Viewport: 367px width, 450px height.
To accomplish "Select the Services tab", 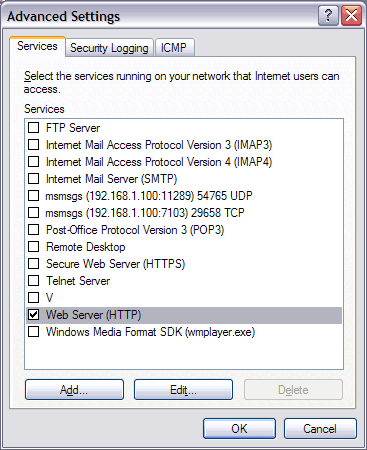I will (x=37, y=46).
